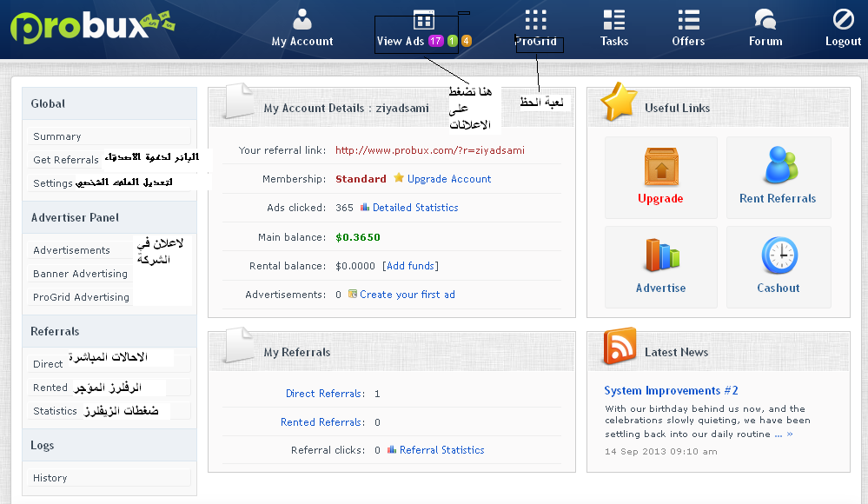868x504 pixels.
Task: Click the green 1 ads badge
Action: [x=453, y=41]
